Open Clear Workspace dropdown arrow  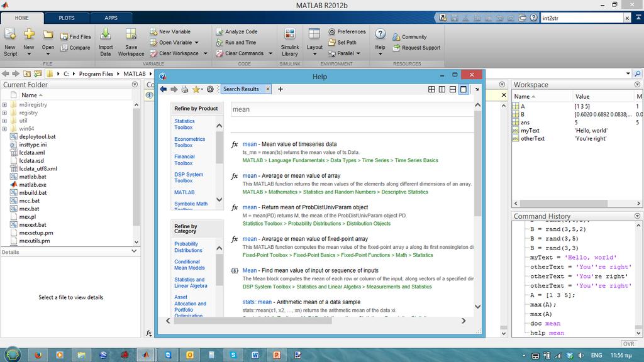pyautogui.click(x=206, y=53)
